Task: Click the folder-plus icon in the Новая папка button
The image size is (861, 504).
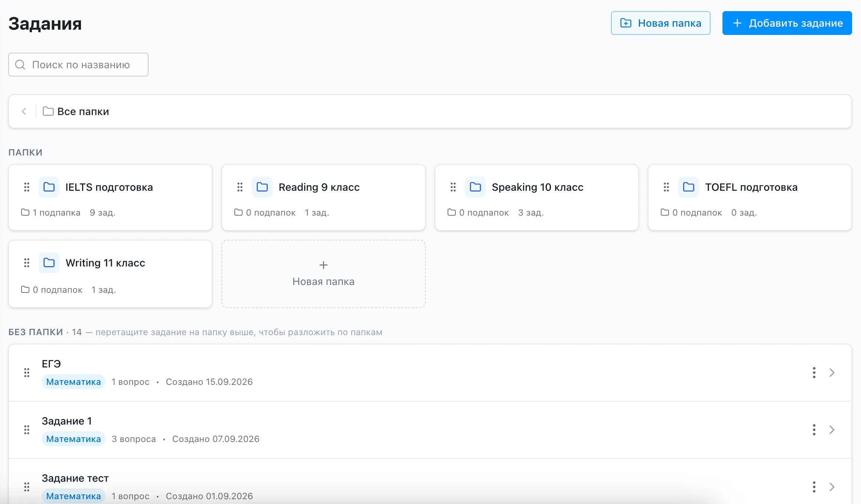Action: [626, 23]
